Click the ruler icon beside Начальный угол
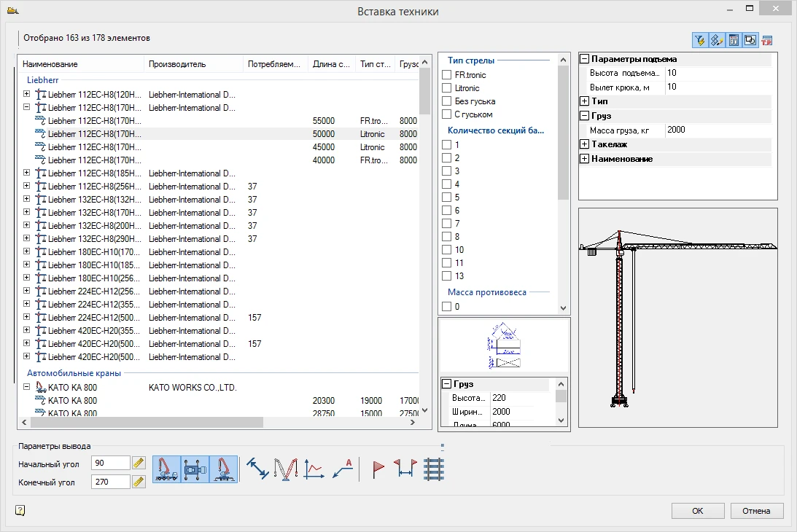Image resolution: width=797 pixels, height=532 pixels. click(x=139, y=463)
